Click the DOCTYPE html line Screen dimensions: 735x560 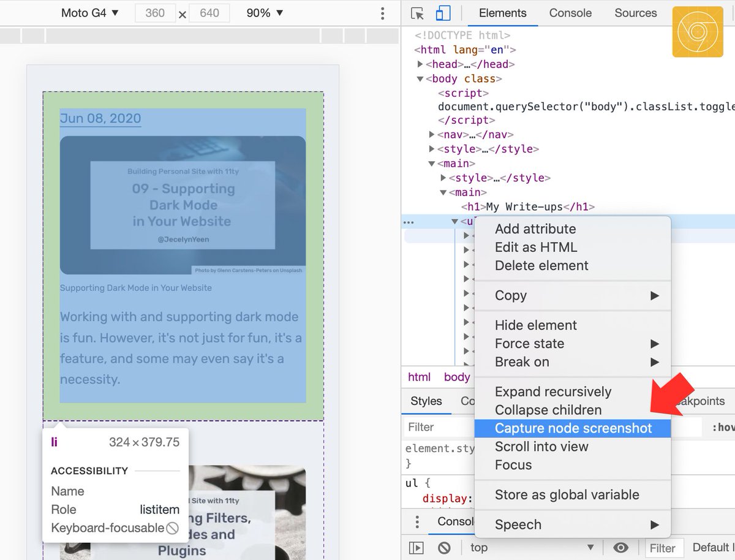pyautogui.click(x=462, y=36)
